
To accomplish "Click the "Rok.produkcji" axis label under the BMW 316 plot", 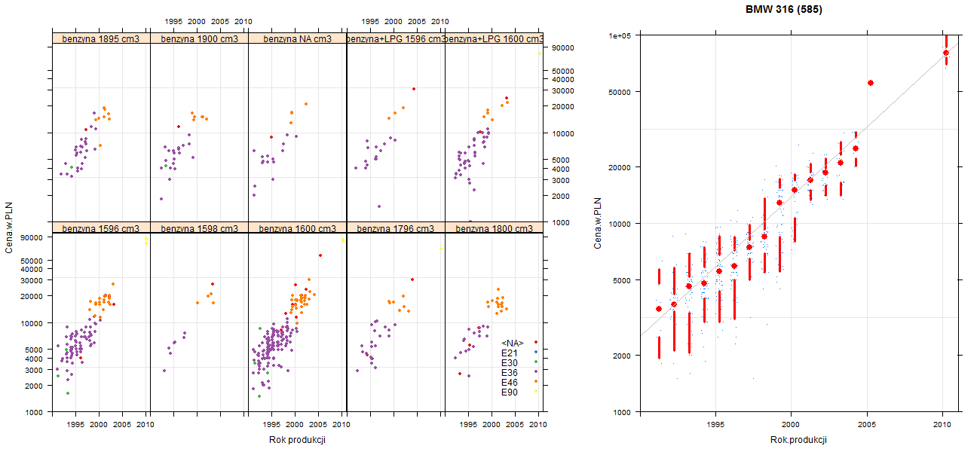I will 799,440.
